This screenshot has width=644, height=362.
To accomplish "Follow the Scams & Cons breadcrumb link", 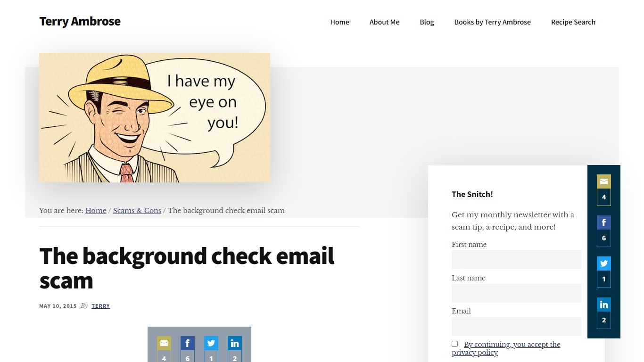I will [137, 211].
